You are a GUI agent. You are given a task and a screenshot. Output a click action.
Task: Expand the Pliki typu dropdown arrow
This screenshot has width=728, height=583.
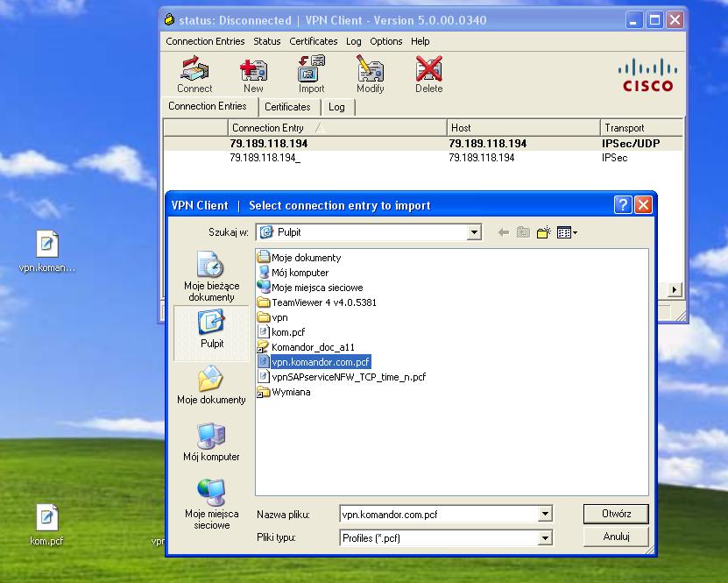coord(545,538)
